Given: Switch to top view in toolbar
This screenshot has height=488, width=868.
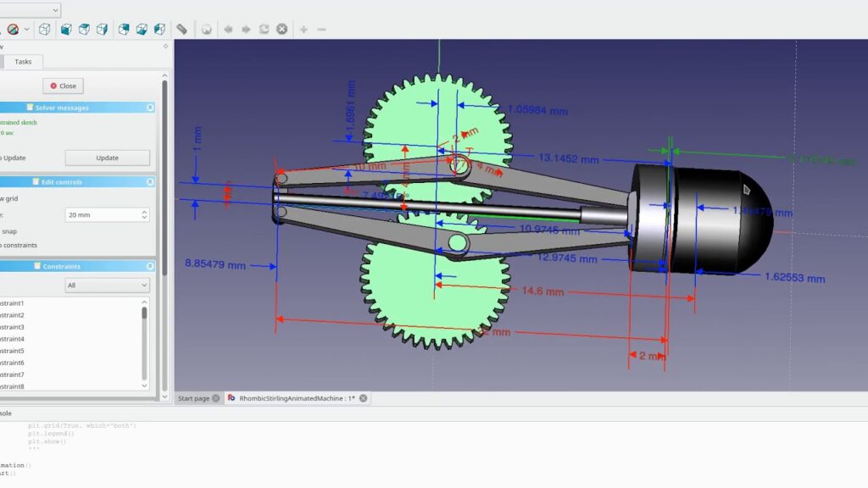Looking at the screenshot, I should pos(84,29).
